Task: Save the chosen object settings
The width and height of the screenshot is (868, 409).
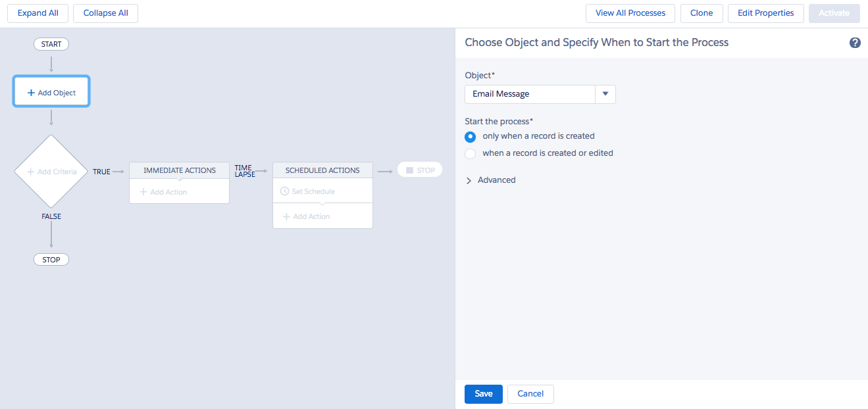Action: click(483, 393)
